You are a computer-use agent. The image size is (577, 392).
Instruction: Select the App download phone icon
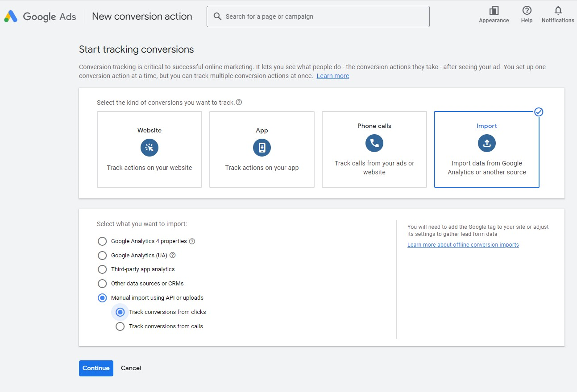coord(262,148)
